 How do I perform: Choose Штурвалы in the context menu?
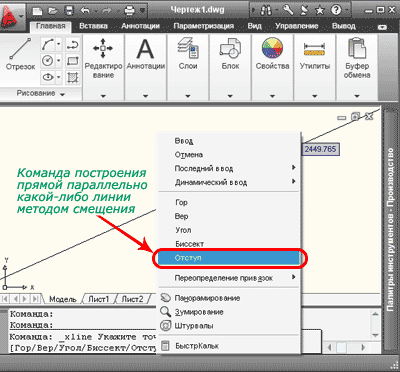[230, 326]
